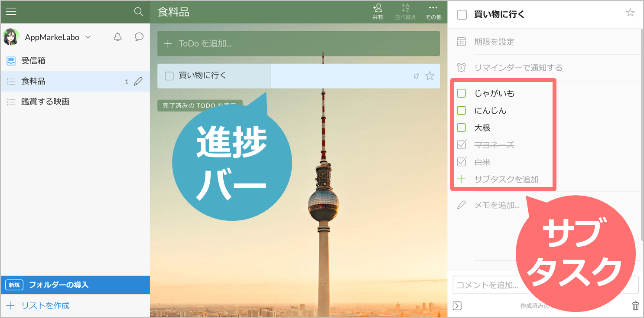Screen dimensions: 644x318
Task: Expand the AppMarkeLabo account dropdown arrow
Action: coord(88,37)
